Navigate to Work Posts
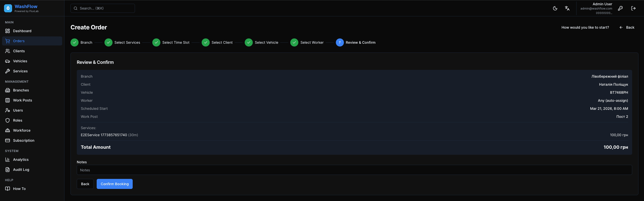 click(x=22, y=100)
